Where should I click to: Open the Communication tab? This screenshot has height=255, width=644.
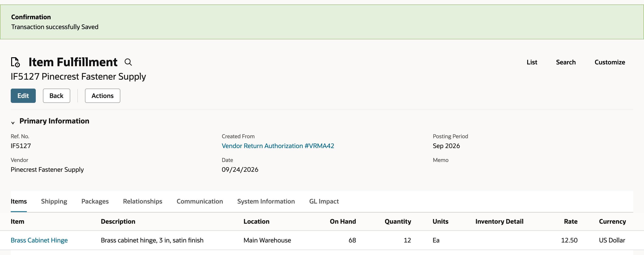click(200, 201)
